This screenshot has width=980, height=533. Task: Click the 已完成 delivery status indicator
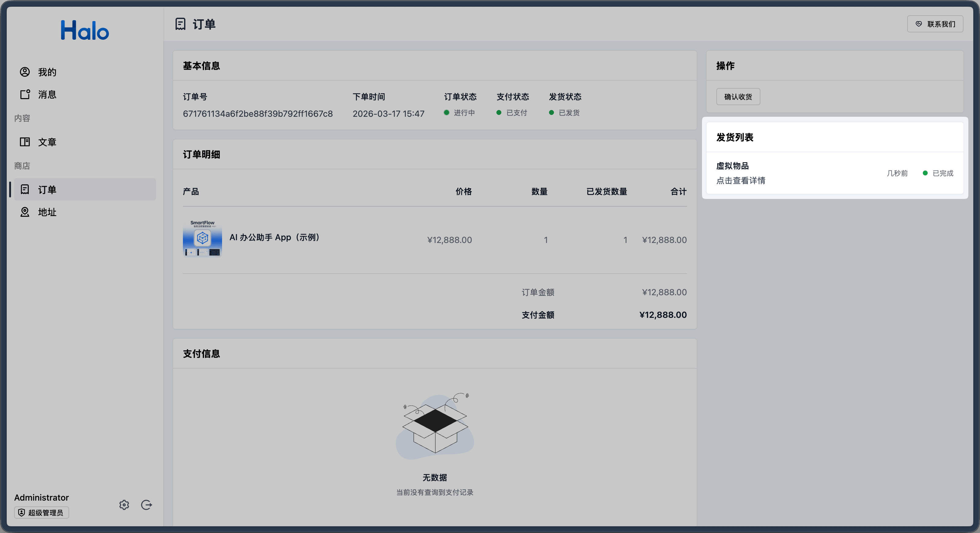[x=938, y=173]
